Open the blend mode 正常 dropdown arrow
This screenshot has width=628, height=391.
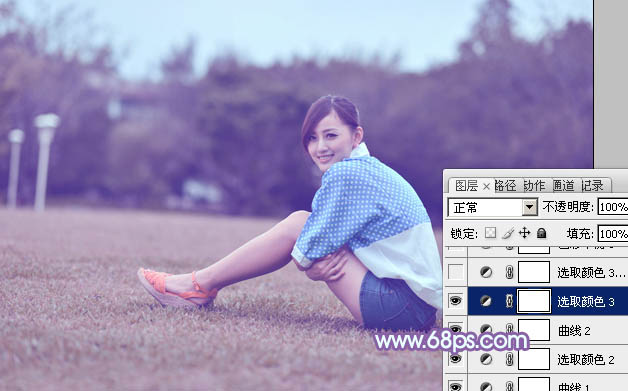(529, 207)
